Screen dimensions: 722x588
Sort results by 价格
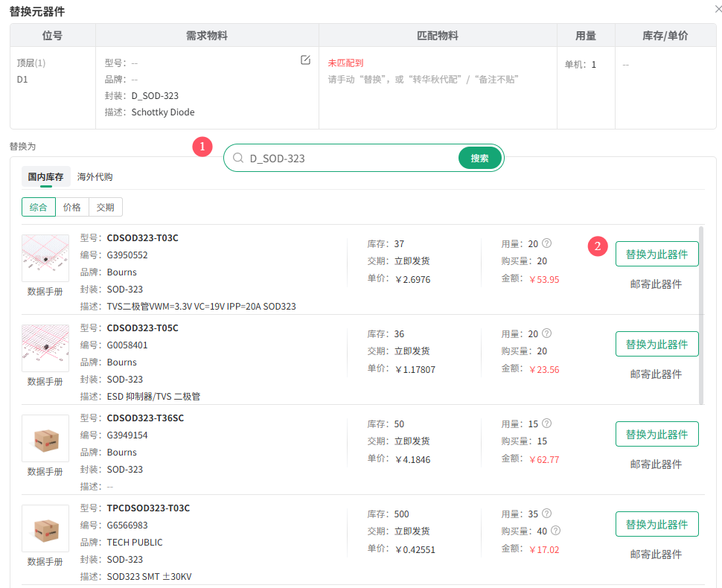click(x=72, y=207)
